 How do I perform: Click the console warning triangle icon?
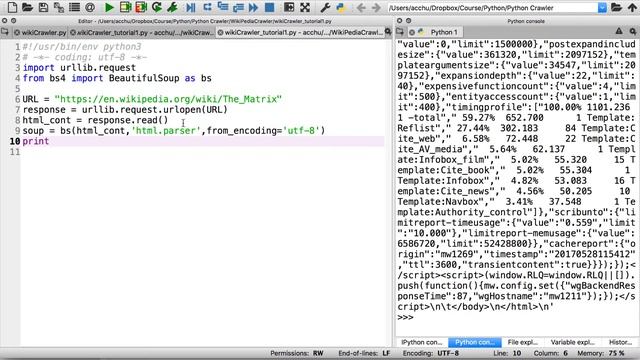click(619, 31)
